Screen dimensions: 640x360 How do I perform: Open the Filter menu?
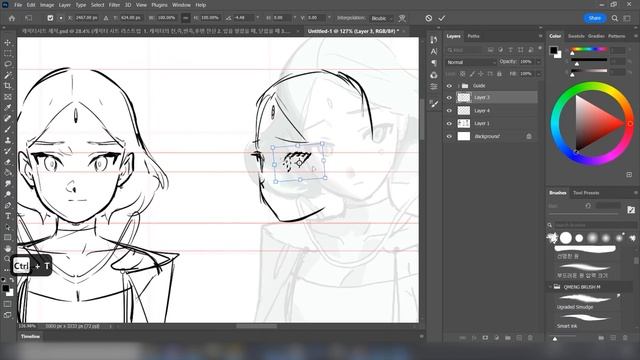114,5
